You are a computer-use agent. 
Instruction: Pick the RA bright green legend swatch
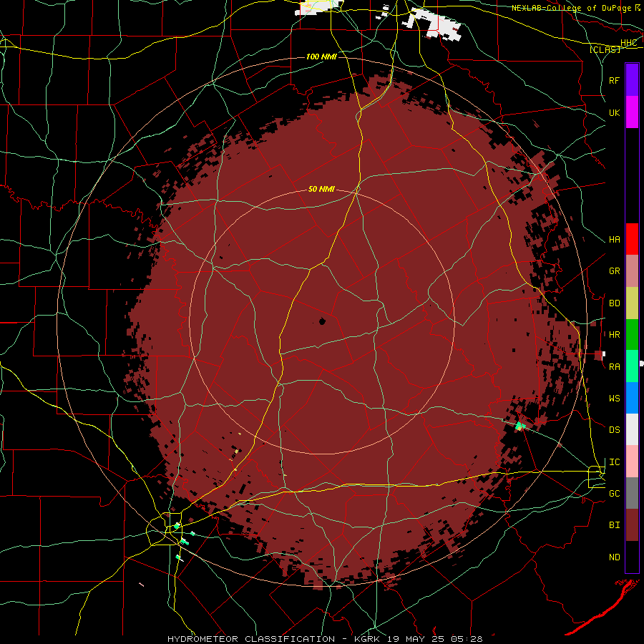pyautogui.click(x=632, y=366)
